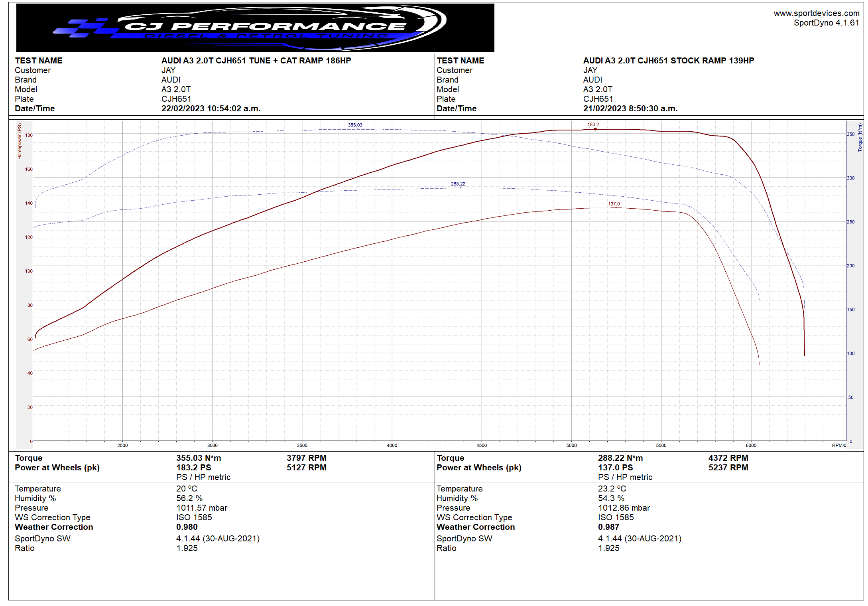Click the 3000 RPM axis tick label
The height and width of the screenshot is (606, 868).
pyautogui.click(x=212, y=445)
